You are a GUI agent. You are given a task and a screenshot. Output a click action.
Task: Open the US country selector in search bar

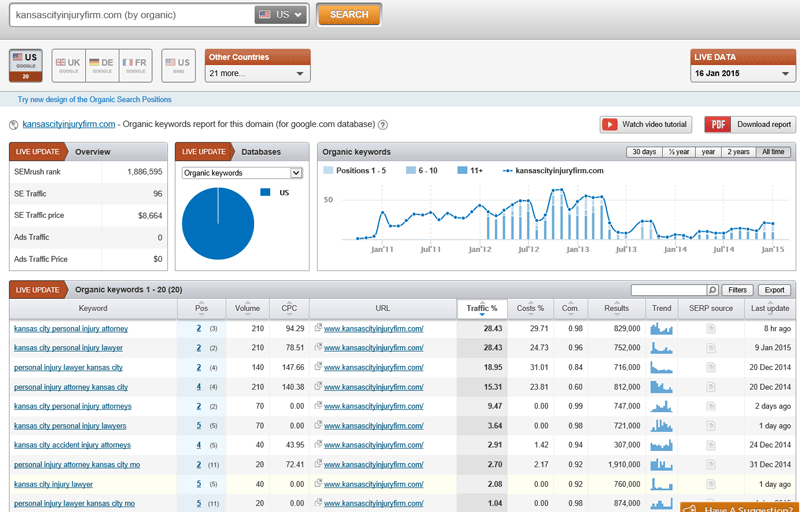(x=281, y=15)
